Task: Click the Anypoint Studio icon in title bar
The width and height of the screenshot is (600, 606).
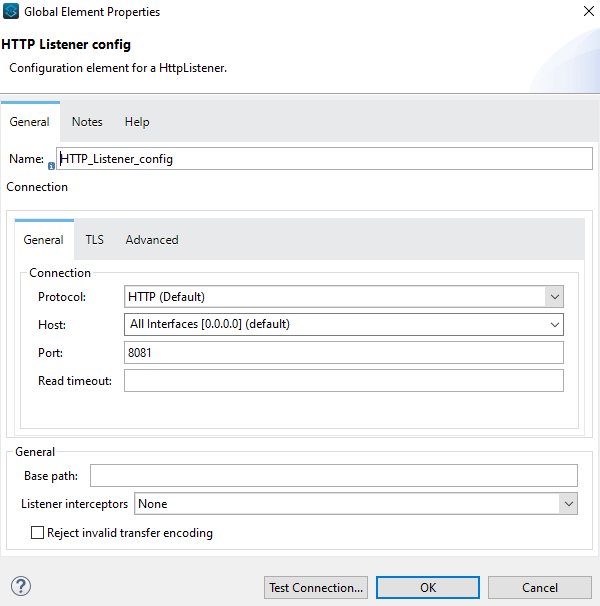Action: (x=12, y=12)
